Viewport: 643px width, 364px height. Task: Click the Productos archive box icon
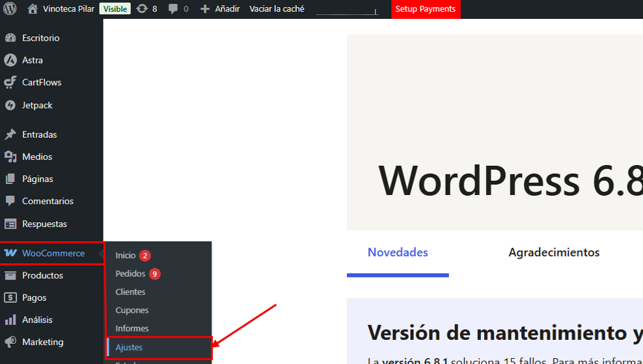coord(10,276)
